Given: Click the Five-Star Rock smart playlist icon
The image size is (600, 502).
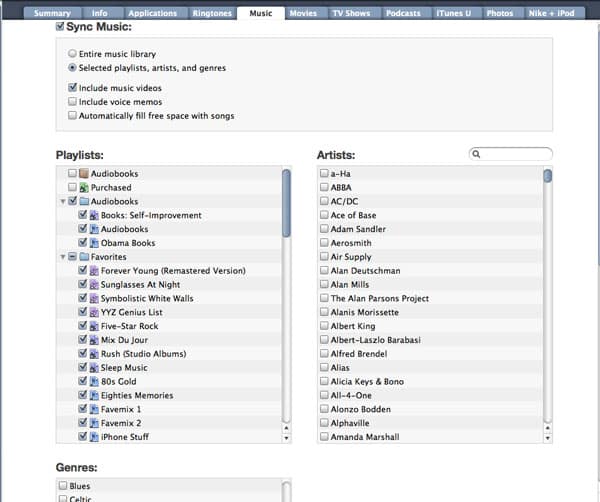Looking at the screenshot, I should point(94,326).
